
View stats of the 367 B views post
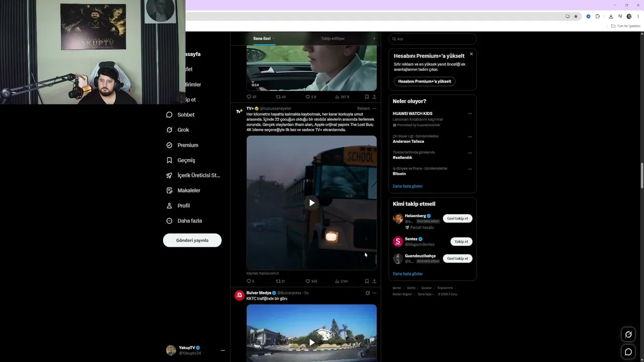pyautogui.click(x=338, y=97)
